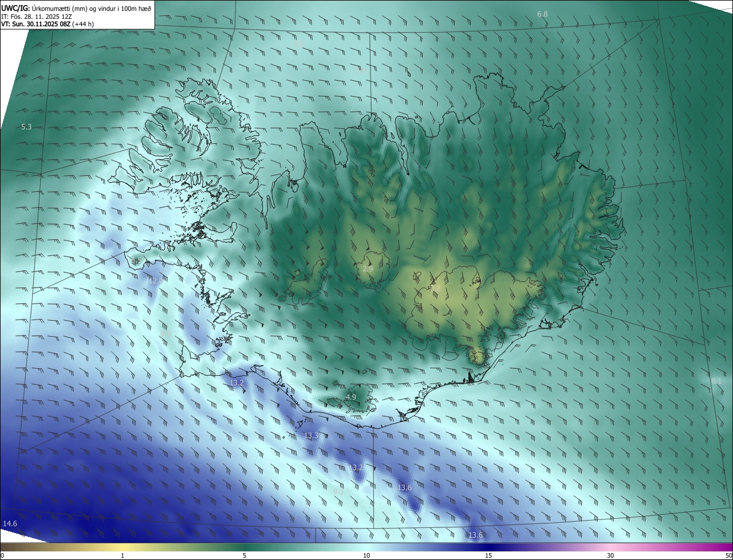The image size is (733, 560).
Task: Click the 4.9 value on the south glacier
Action: (x=351, y=397)
